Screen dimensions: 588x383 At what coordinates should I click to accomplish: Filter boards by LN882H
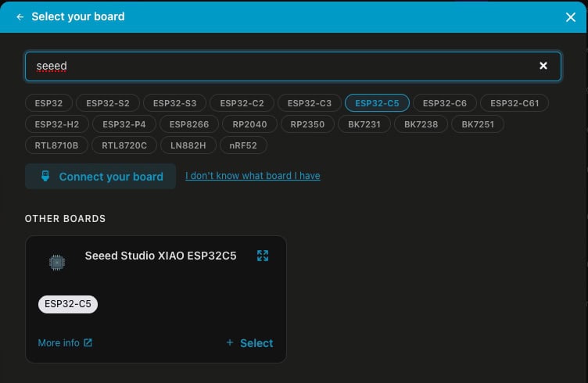pyautogui.click(x=188, y=145)
